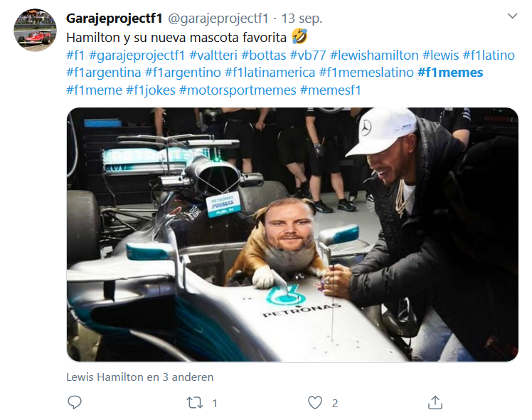
Task: Click the 'Lewis Hamilton en 3 anderen' tag
Action: (x=140, y=377)
